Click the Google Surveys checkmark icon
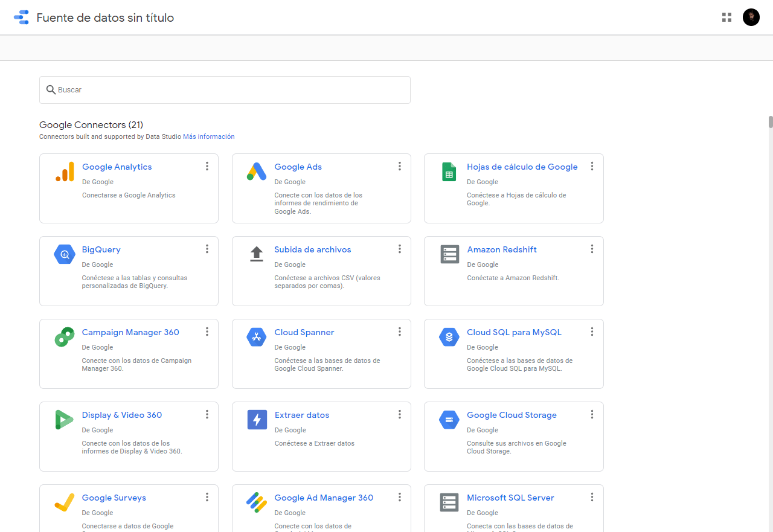 coord(65,502)
